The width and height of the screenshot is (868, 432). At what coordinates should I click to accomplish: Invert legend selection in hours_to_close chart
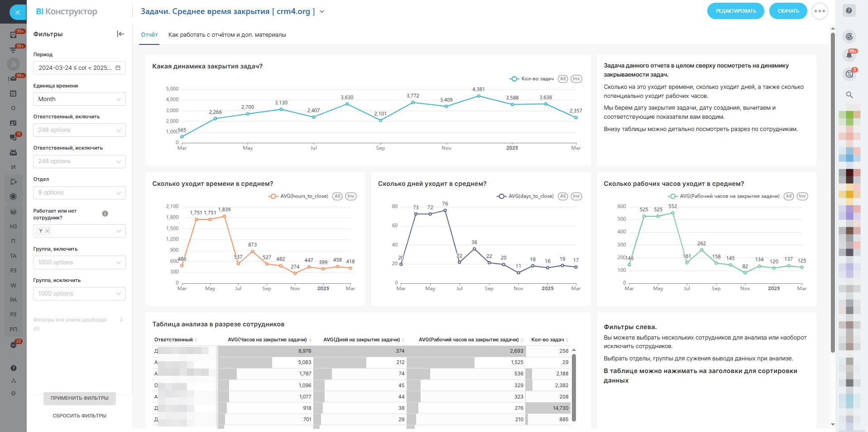point(350,196)
